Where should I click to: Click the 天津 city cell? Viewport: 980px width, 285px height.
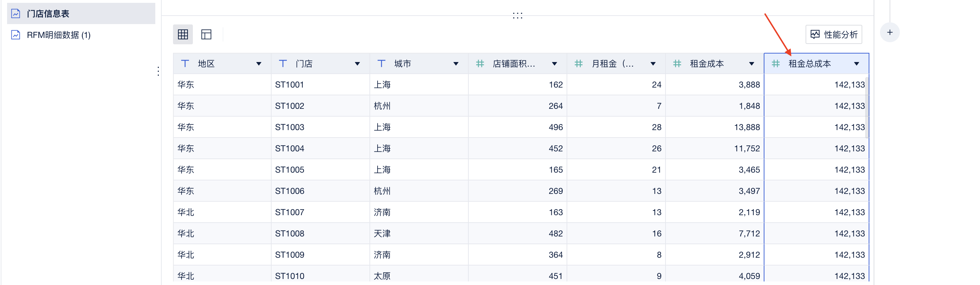419,234
